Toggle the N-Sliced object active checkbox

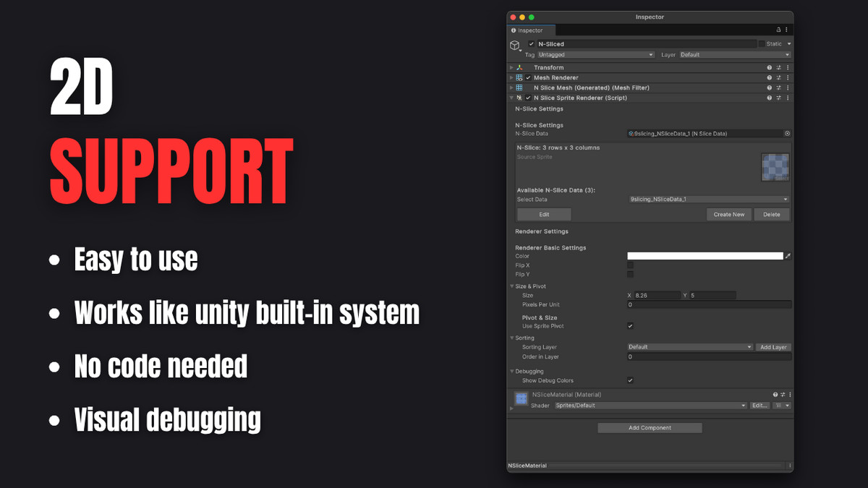[x=531, y=44]
